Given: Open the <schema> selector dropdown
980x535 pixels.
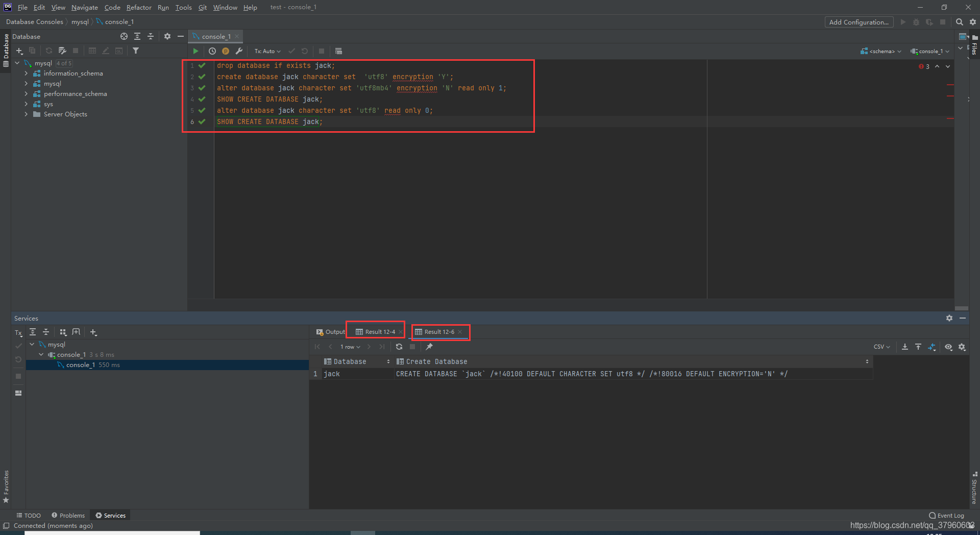Looking at the screenshot, I should pos(881,51).
